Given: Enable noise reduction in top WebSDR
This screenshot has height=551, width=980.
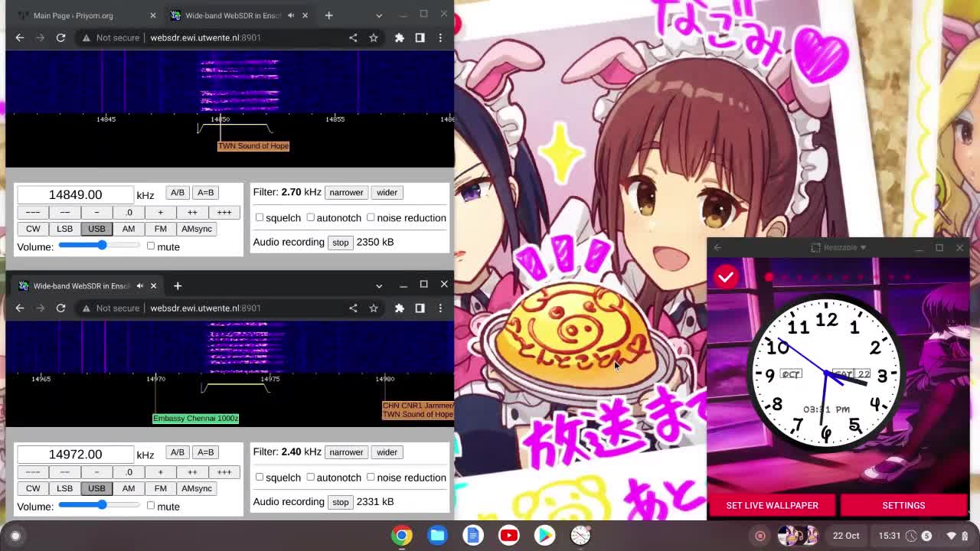Looking at the screenshot, I should click(x=371, y=217).
